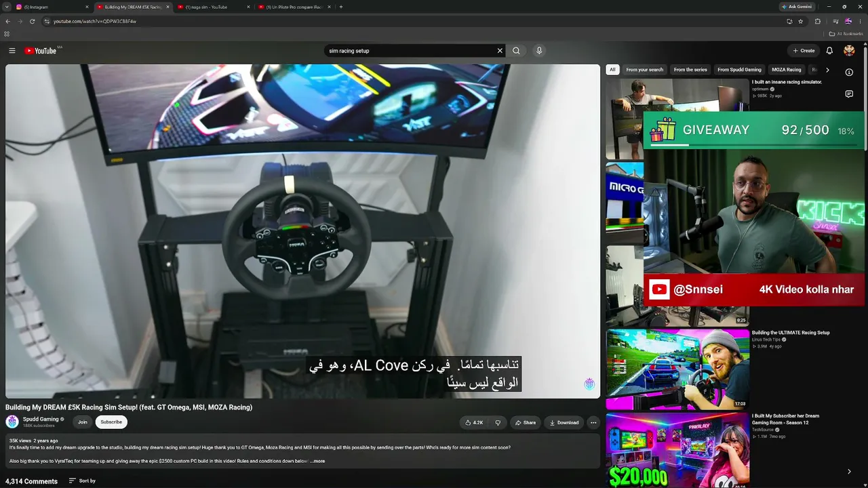This screenshot has width=868, height=488.
Task: Open the Building the ULTIMATE Racing Setup thumbnail
Action: (x=677, y=369)
